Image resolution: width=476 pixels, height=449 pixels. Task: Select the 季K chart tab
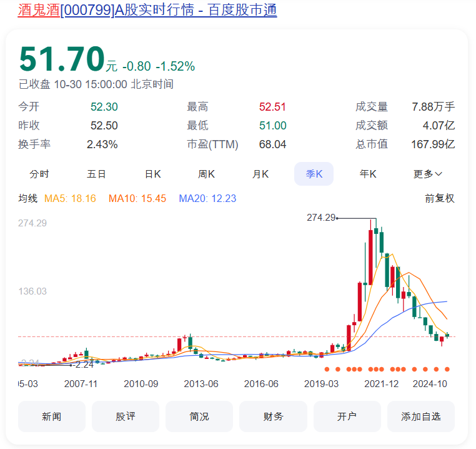click(x=314, y=174)
